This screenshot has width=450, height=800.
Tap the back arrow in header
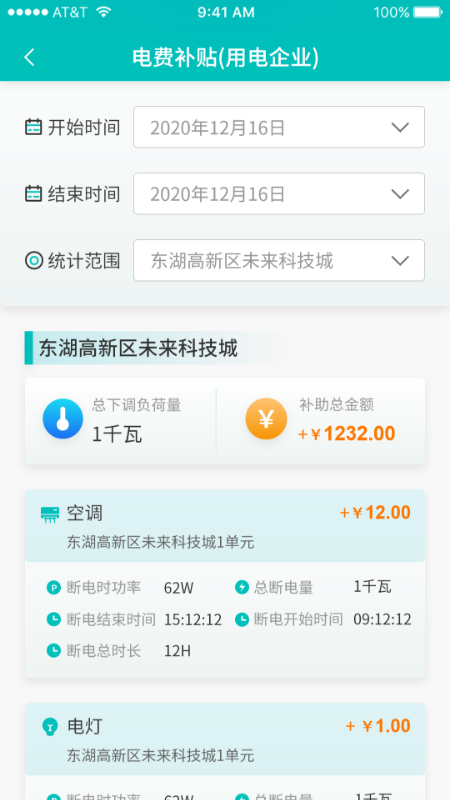point(30,57)
